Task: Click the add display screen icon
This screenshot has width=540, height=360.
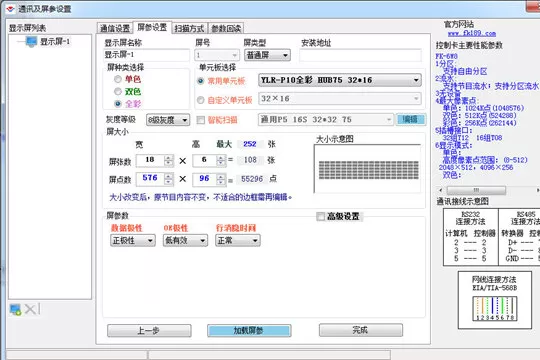Action: (x=15, y=309)
